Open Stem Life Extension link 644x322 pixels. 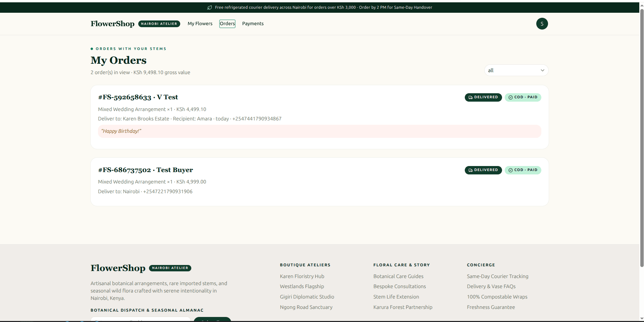[x=396, y=297]
